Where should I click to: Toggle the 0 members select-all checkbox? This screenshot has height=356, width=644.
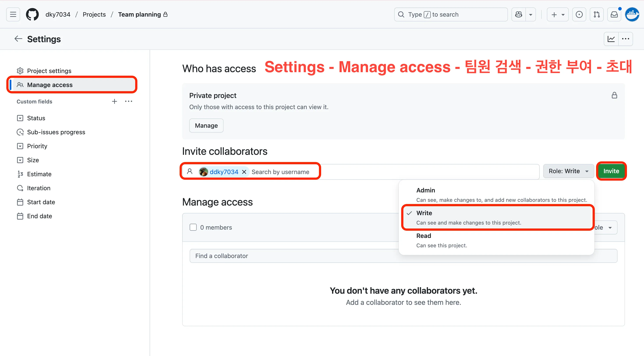(x=193, y=227)
